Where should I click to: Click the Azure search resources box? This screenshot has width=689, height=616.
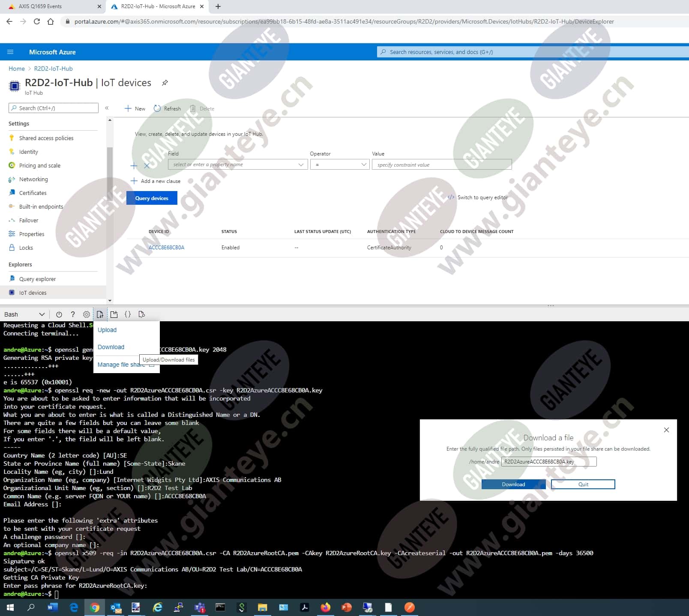tap(533, 52)
